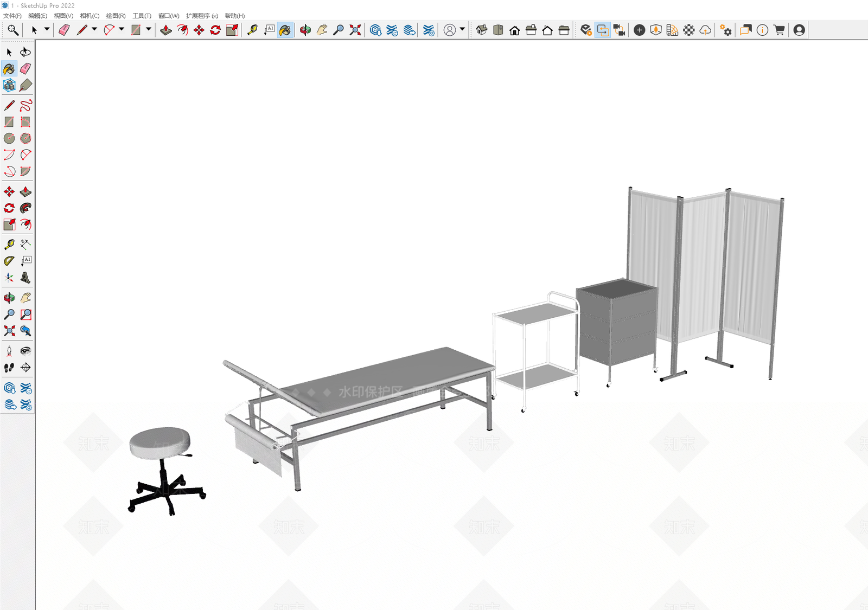Select the Push/Pull tool in top toolbar

[x=166, y=30]
